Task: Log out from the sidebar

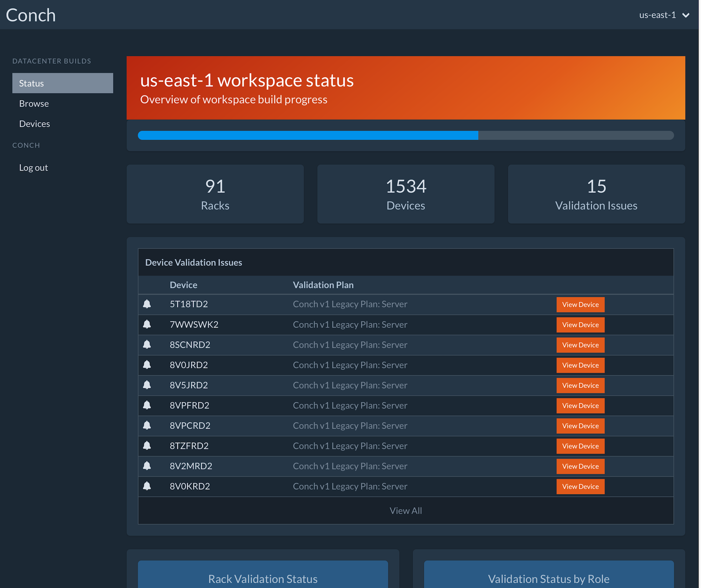Action: [33, 168]
